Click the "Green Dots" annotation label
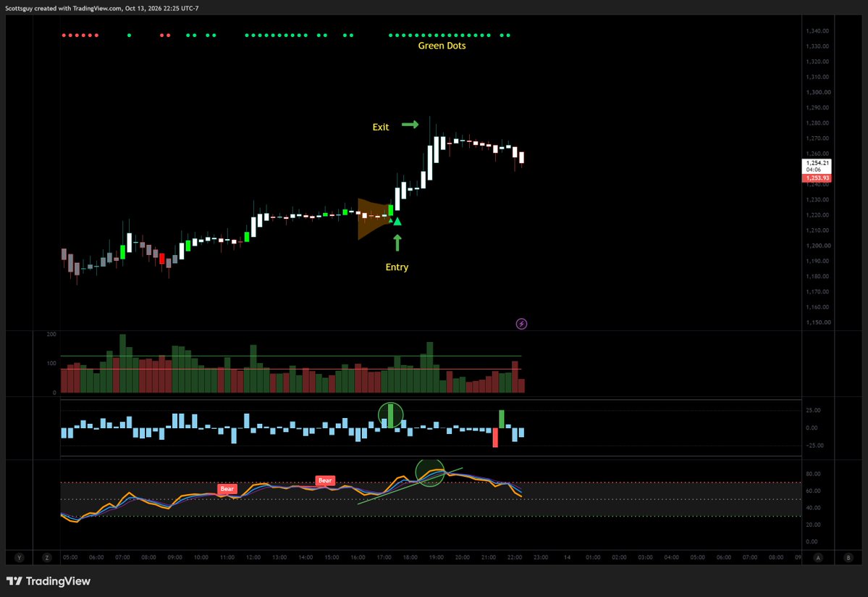Image resolution: width=868 pixels, height=597 pixels. [x=442, y=46]
